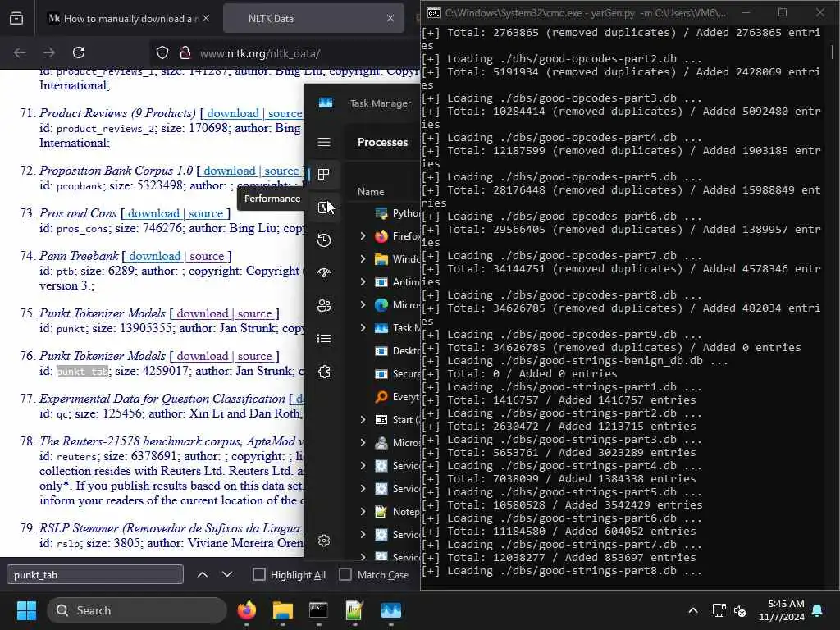
Task: Reload the NLTK Data page
Action: [x=79, y=52]
